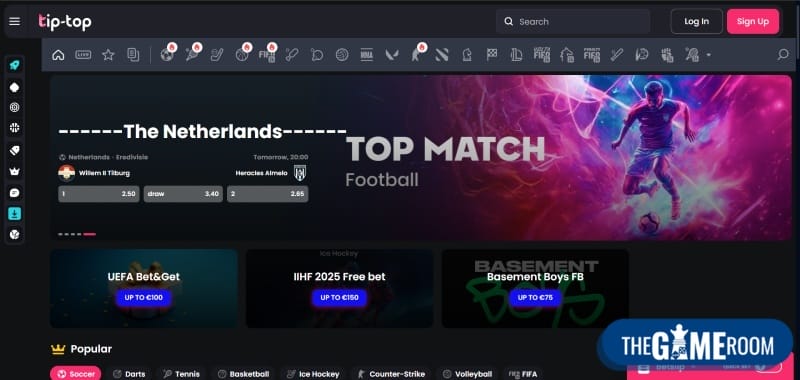
Task: Open the round target icon in sidebar
Action: pos(15,107)
